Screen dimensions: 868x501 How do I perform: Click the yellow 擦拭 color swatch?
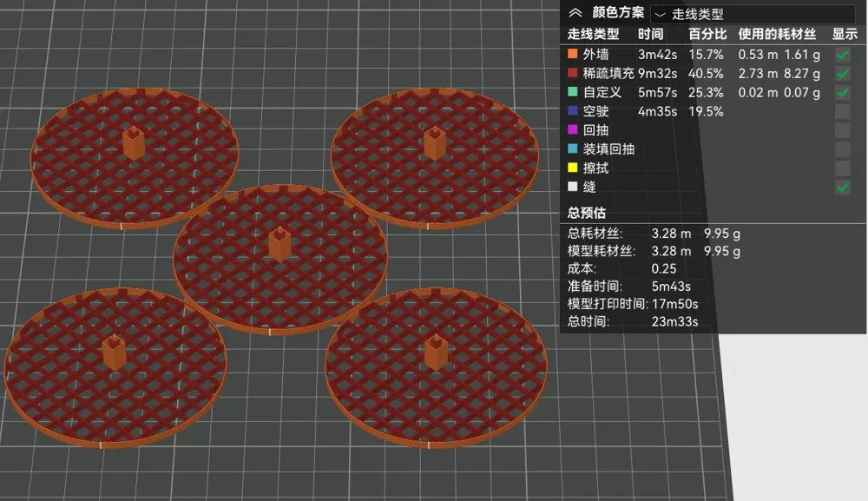[572, 168]
